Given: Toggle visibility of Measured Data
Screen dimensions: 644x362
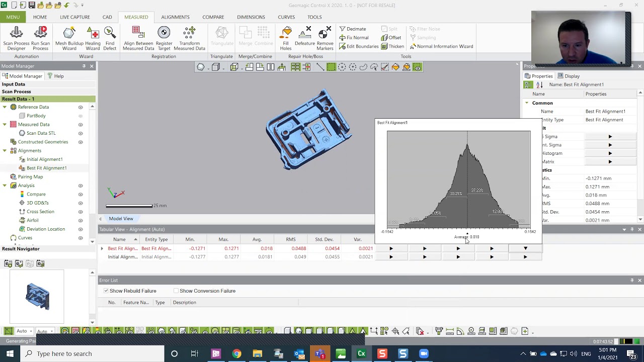Looking at the screenshot, I should tap(80, 125).
